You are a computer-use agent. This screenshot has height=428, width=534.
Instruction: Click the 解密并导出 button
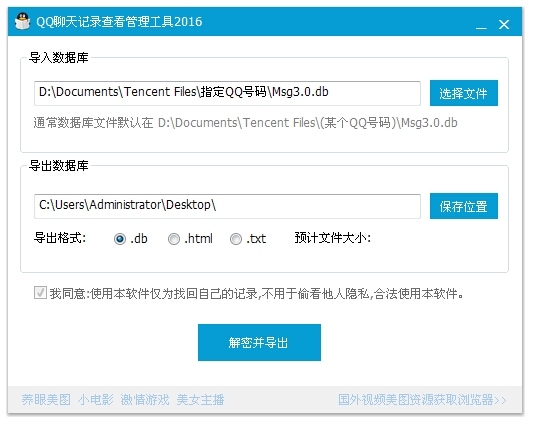pos(259,342)
